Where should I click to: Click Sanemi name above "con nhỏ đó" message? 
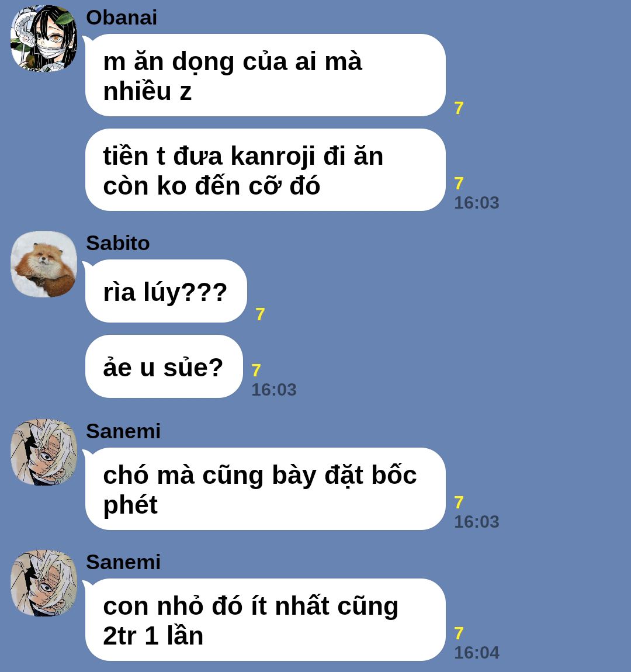point(123,562)
